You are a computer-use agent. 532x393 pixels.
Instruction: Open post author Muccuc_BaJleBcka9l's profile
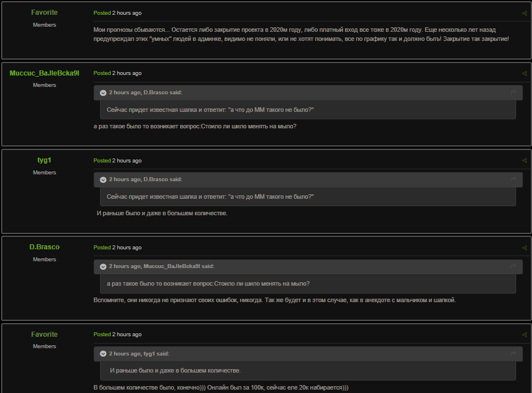click(44, 73)
